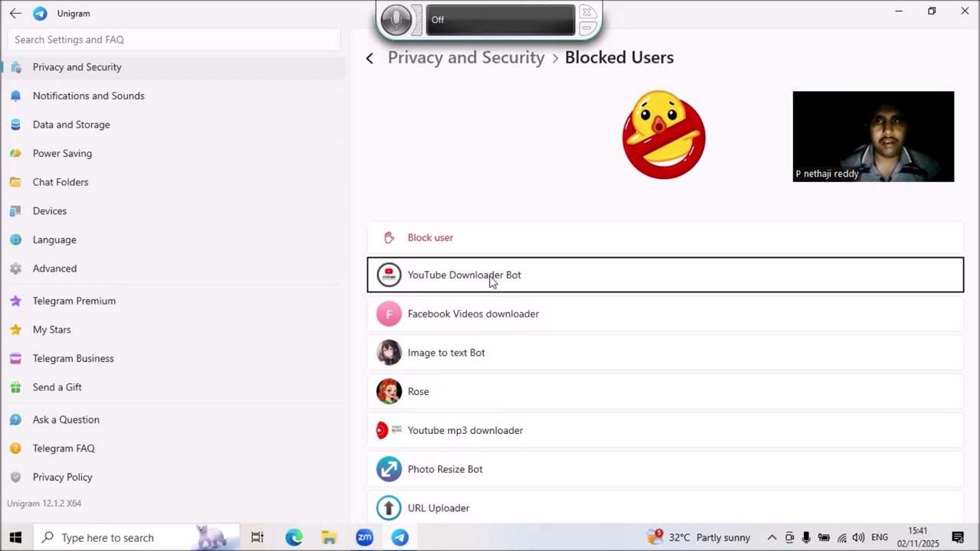Click the Telegram taskbar icon
Viewport: 980px width, 551px height.
(x=400, y=538)
